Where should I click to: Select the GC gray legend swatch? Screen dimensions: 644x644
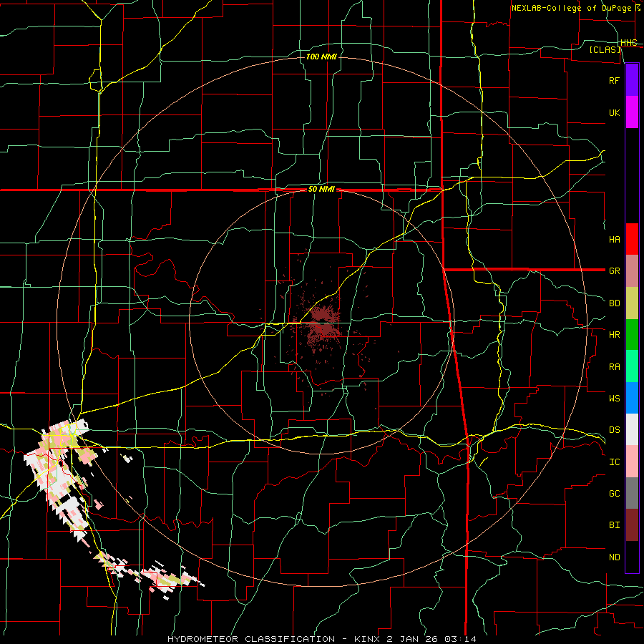(x=632, y=493)
